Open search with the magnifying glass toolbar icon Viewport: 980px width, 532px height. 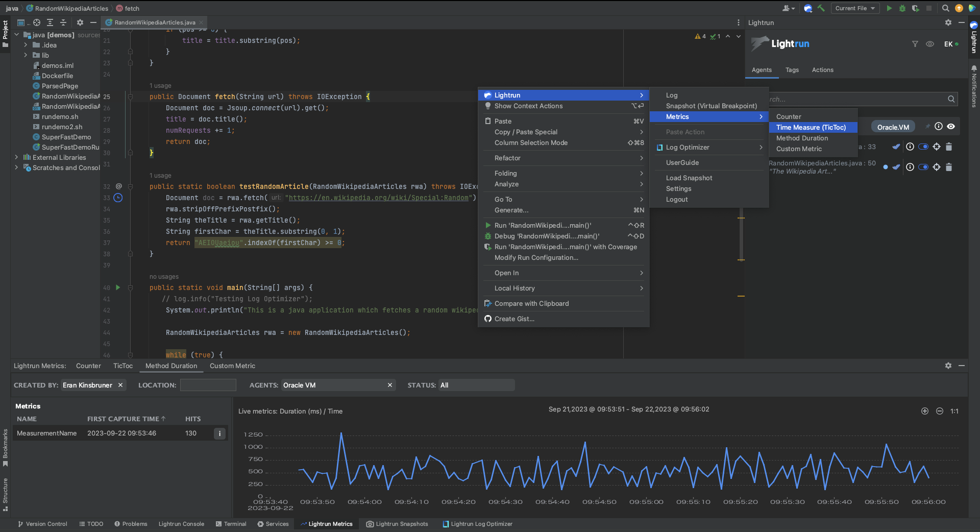945,8
